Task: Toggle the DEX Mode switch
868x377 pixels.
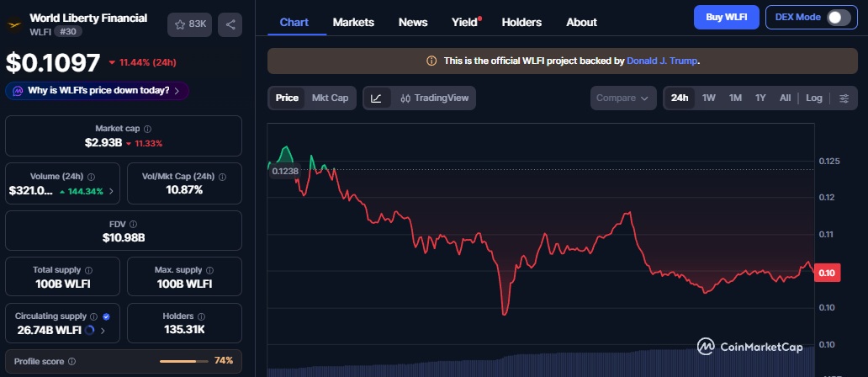Action: 838,18
